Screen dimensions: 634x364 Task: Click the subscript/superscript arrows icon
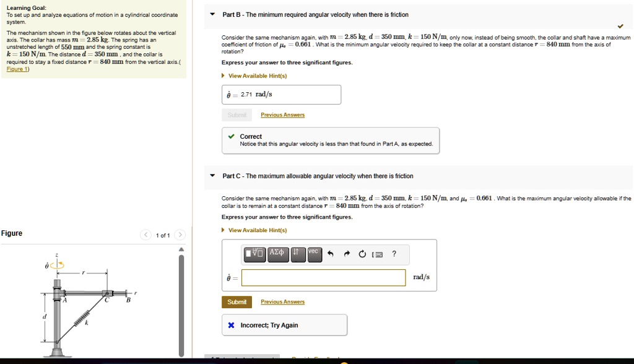298,254
